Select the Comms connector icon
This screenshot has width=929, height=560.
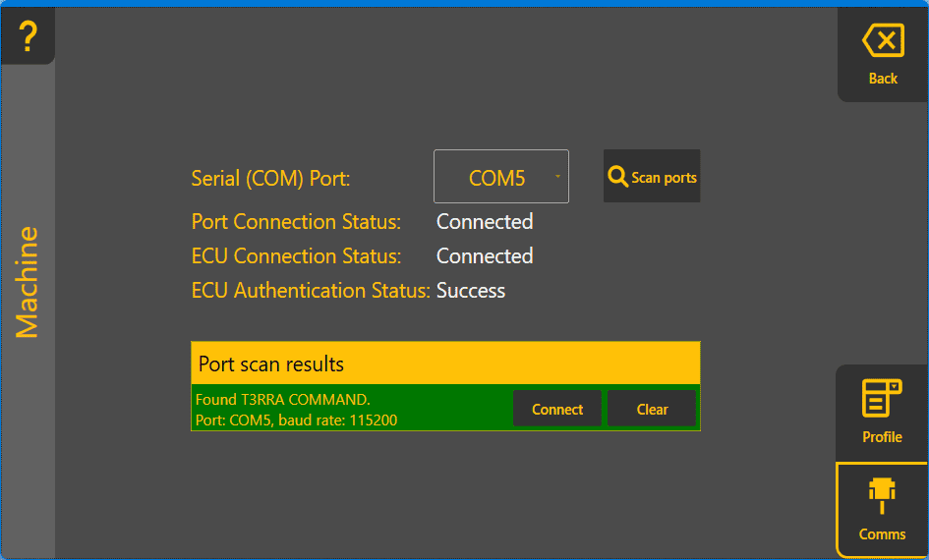click(x=882, y=495)
